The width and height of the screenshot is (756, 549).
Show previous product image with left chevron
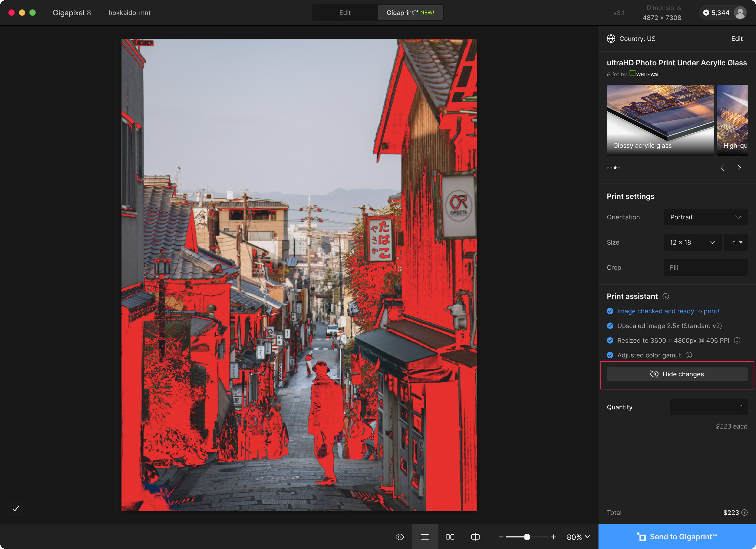[x=722, y=168]
